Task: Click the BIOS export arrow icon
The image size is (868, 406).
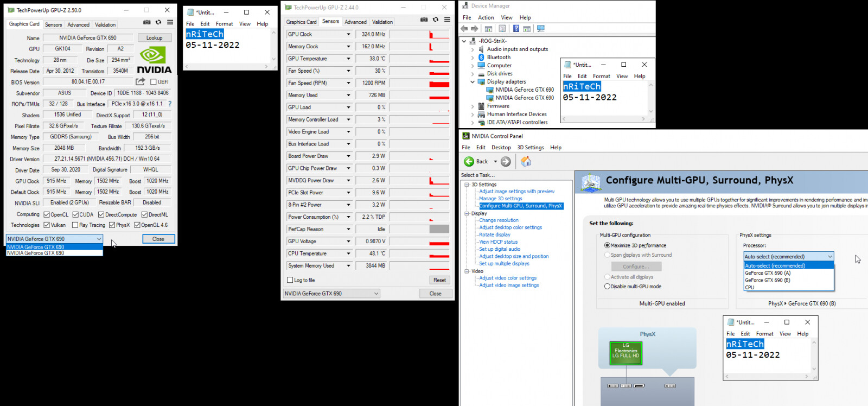Action: pyautogui.click(x=140, y=81)
